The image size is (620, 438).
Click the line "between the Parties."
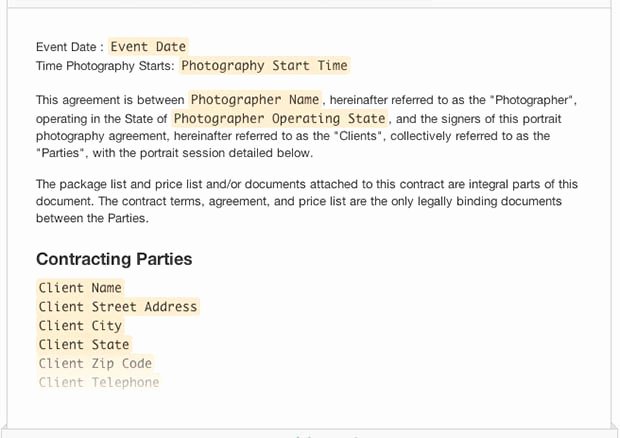pyautogui.click(x=93, y=218)
